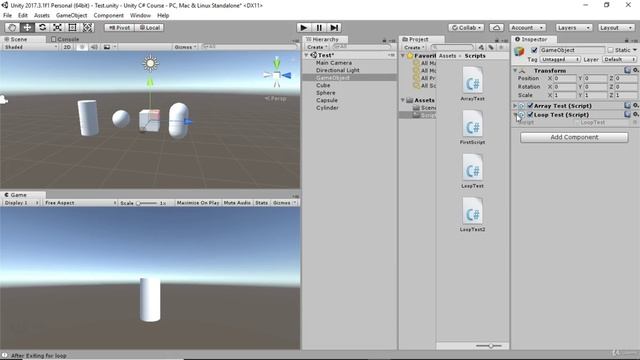The image size is (640, 360).
Task: Adjust Project icon size slider
Action: click(x=490, y=346)
